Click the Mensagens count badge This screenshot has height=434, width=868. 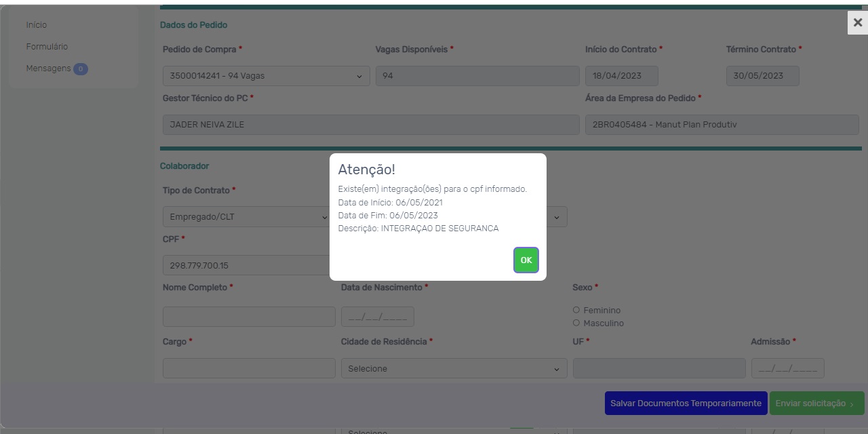81,69
